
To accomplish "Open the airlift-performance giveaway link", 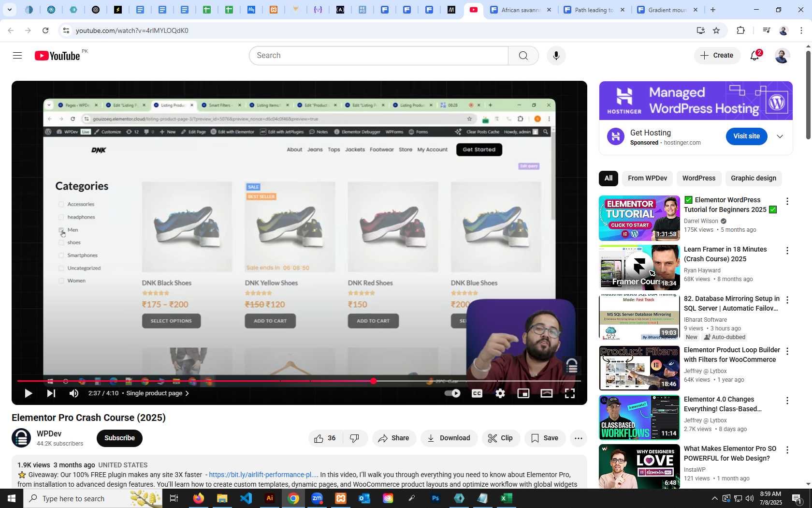I will click(x=263, y=475).
